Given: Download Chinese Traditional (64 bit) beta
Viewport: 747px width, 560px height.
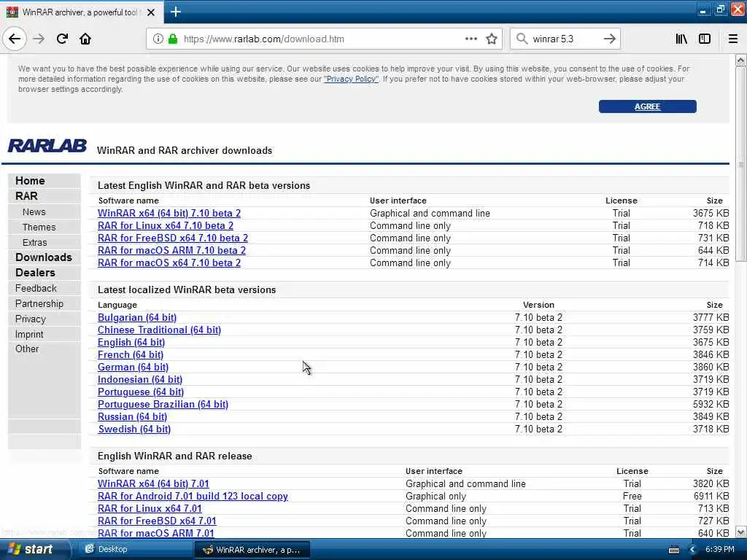Looking at the screenshot, I should 159,330.
